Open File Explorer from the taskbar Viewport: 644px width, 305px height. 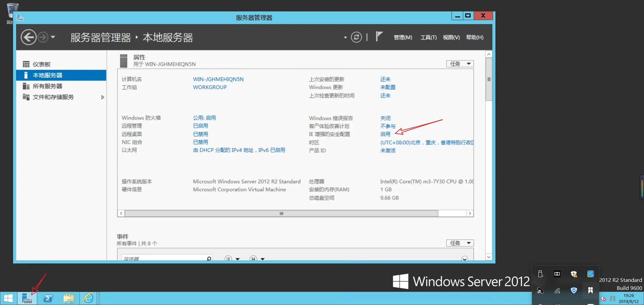[x=69, y=298]
